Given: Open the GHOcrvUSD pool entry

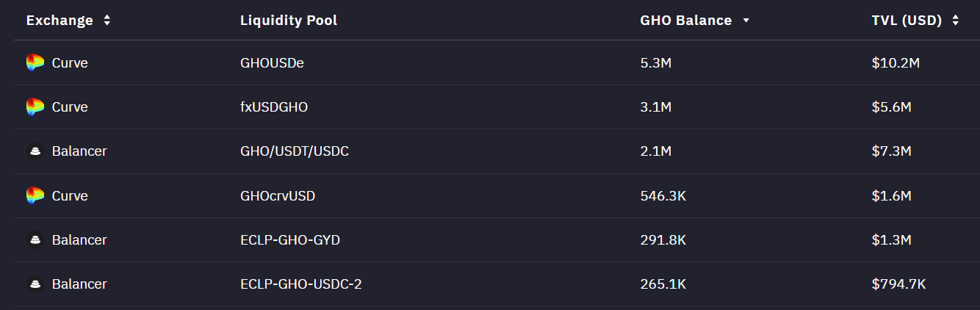Looking at the screenshot, I should [278, 196].
